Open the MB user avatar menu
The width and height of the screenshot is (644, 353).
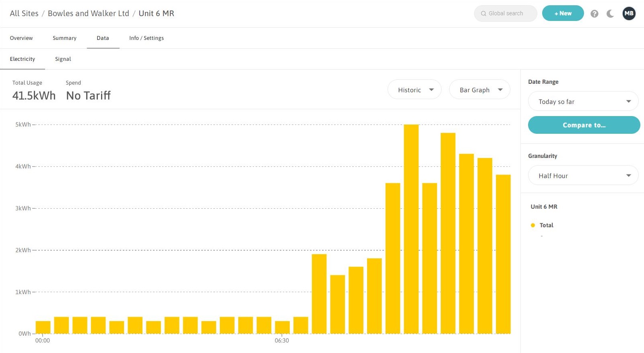[629, 13]
